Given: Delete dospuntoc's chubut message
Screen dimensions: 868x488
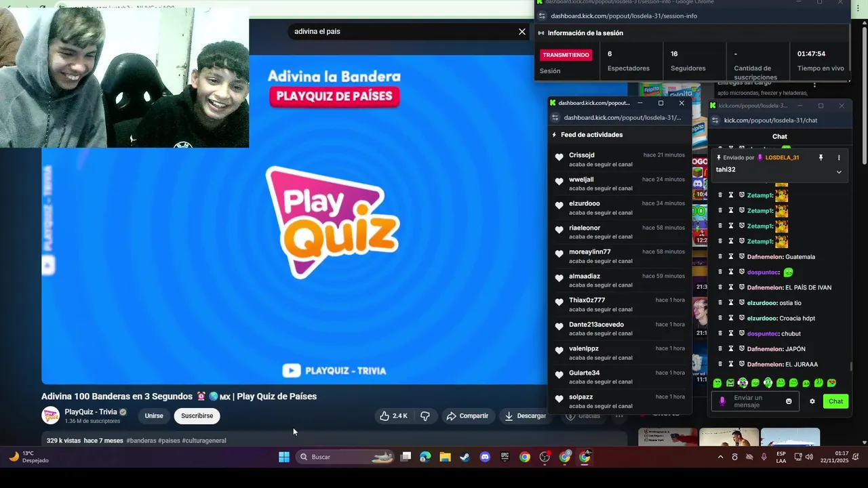Looking at the screenshot, I should point(720,333).
